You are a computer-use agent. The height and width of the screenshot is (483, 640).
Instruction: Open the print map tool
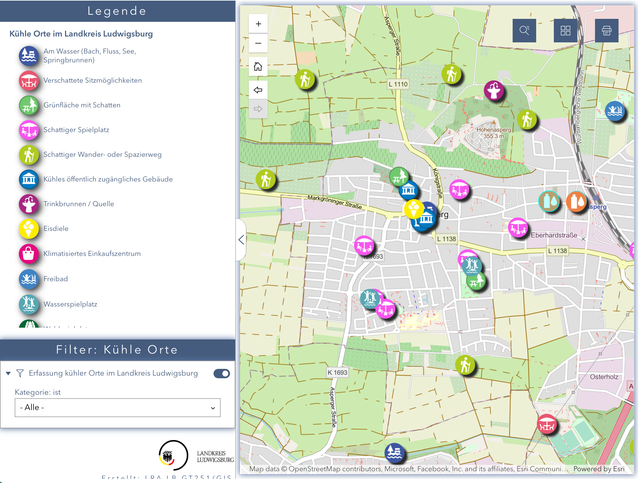[x=607, y=31]
